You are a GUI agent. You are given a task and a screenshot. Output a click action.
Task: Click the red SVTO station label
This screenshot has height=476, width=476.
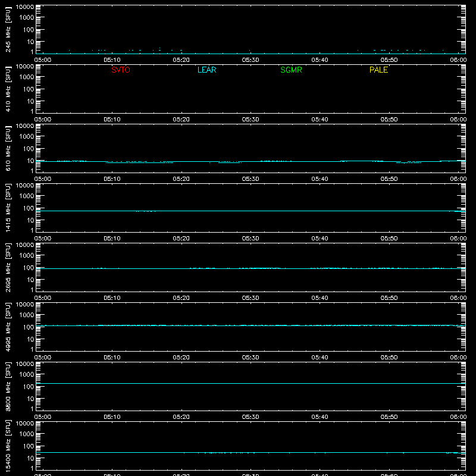121,70
